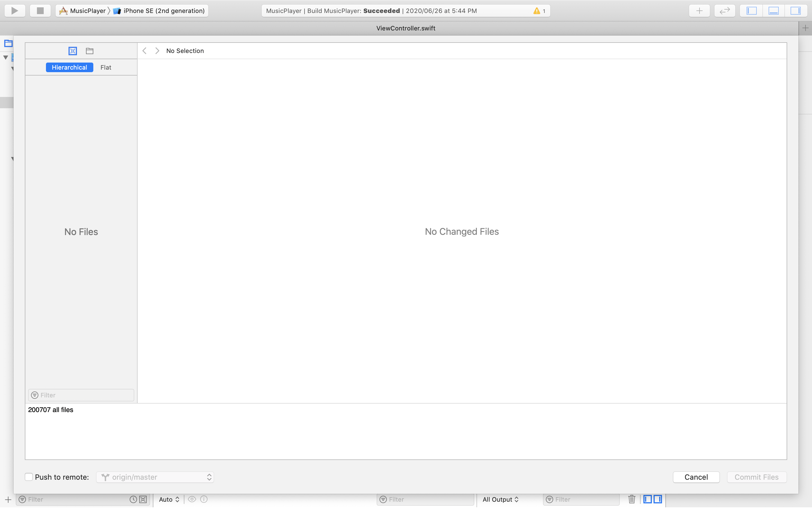Click the code review arrows button
The width and height of the screenshot is (812, 509).
724,10
